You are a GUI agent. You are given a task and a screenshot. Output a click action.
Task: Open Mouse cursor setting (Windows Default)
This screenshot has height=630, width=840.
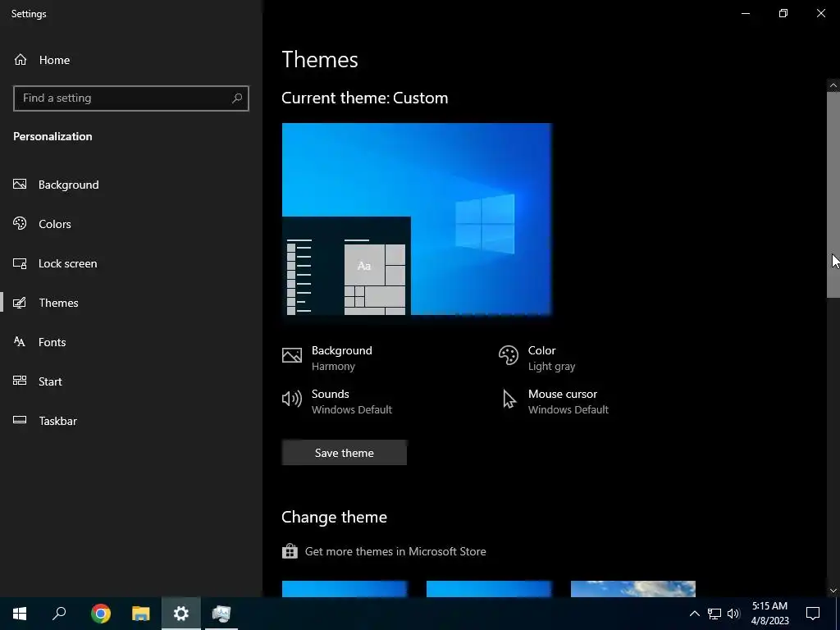pos(555,401)
